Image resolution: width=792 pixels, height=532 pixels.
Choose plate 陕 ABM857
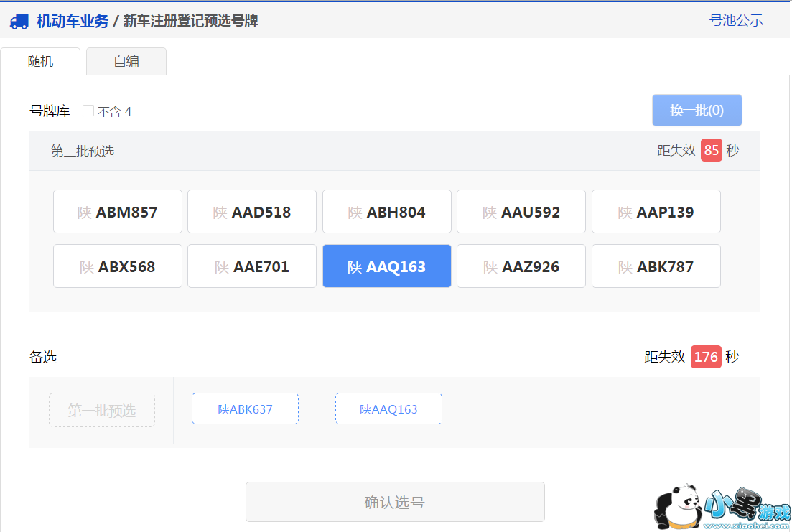coord(118,212)
